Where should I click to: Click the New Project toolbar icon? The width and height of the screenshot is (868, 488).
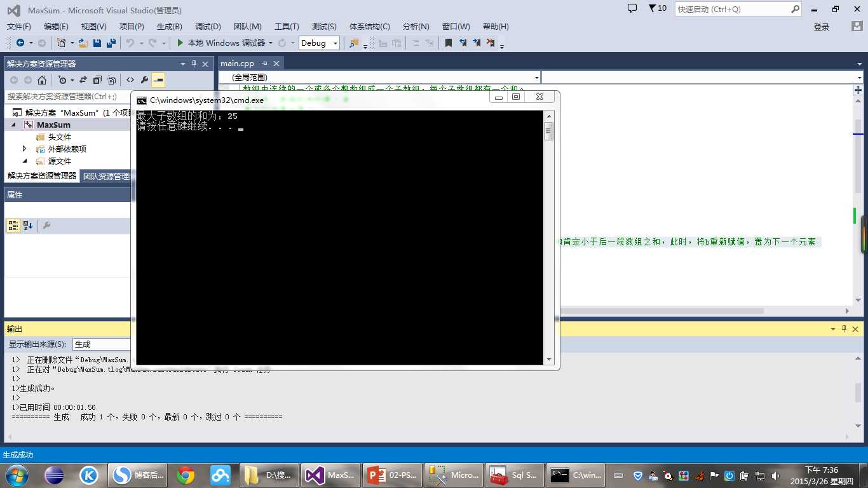[61, 43]
